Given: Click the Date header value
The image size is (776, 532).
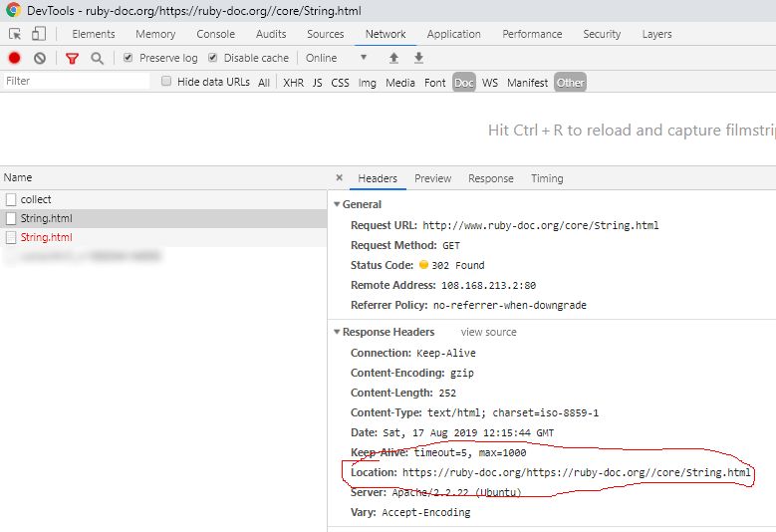Looking at the screenshot, I should pyautogui.click(x=468, y=433).
